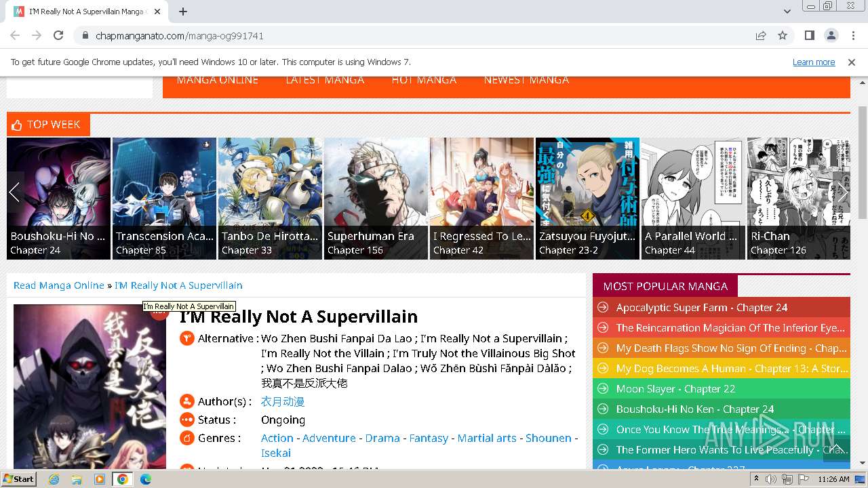Open the Windows Start menu
This screenshot has width=868, height=488.
pyautogui.click(x=19, y=479)
